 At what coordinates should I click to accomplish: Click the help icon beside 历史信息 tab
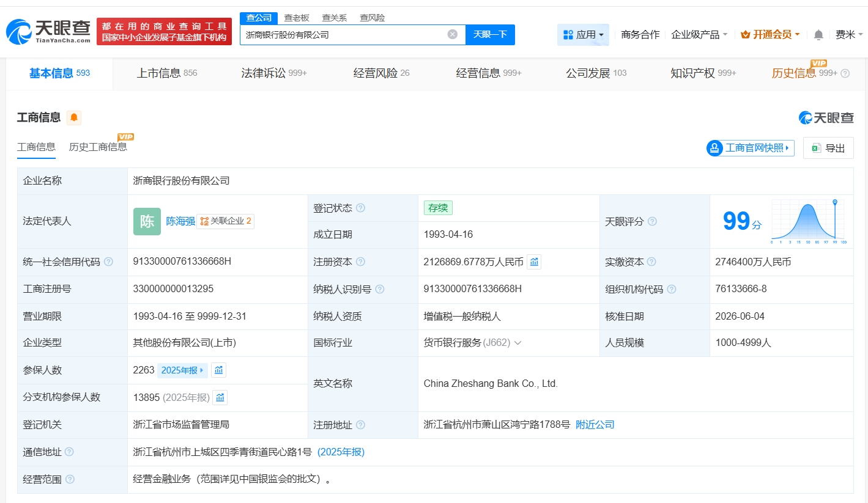pyautogui.click(x=845, y=73)
